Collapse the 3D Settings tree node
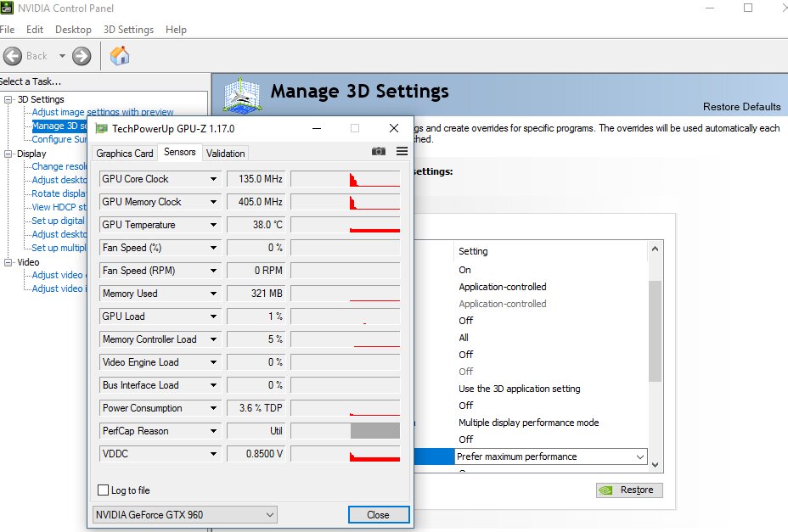 [x=8, y=99]
